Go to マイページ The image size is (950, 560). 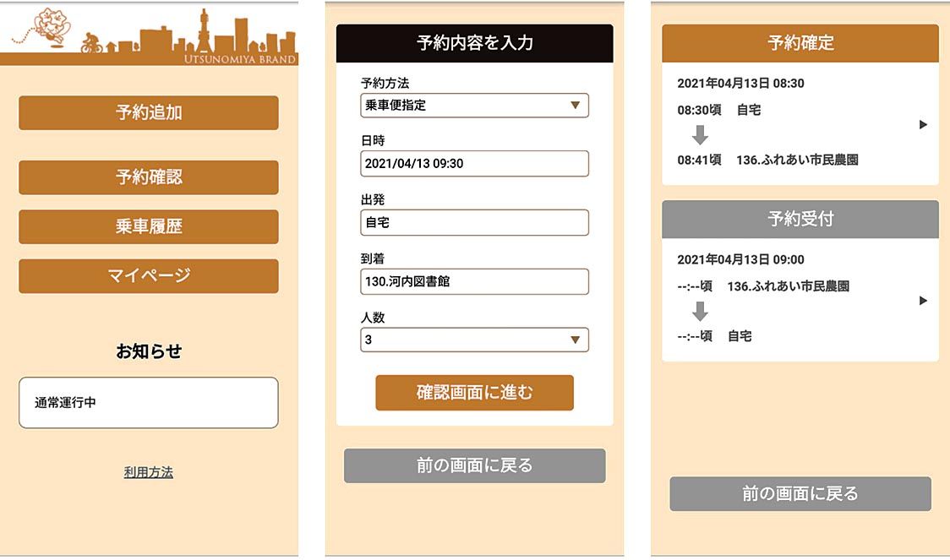coord(149,275)
